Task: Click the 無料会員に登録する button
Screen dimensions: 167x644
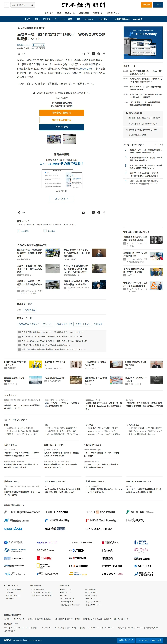Action: tap(62, 120)
